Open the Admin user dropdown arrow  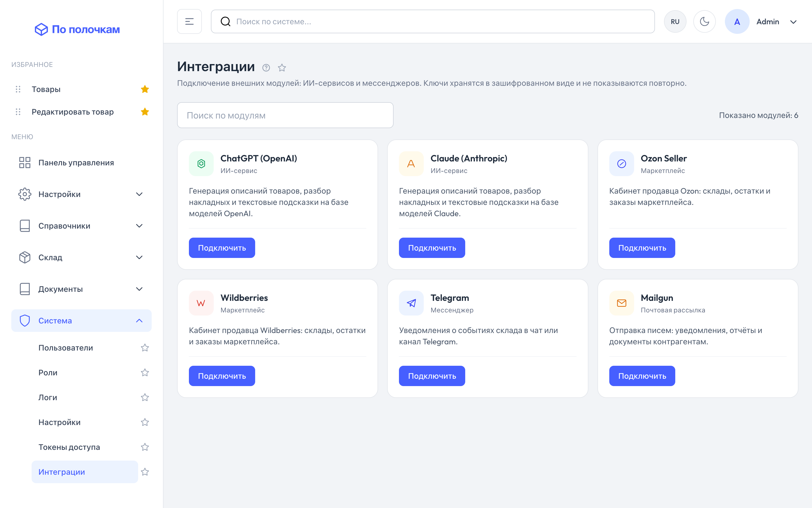pos(793,22)
